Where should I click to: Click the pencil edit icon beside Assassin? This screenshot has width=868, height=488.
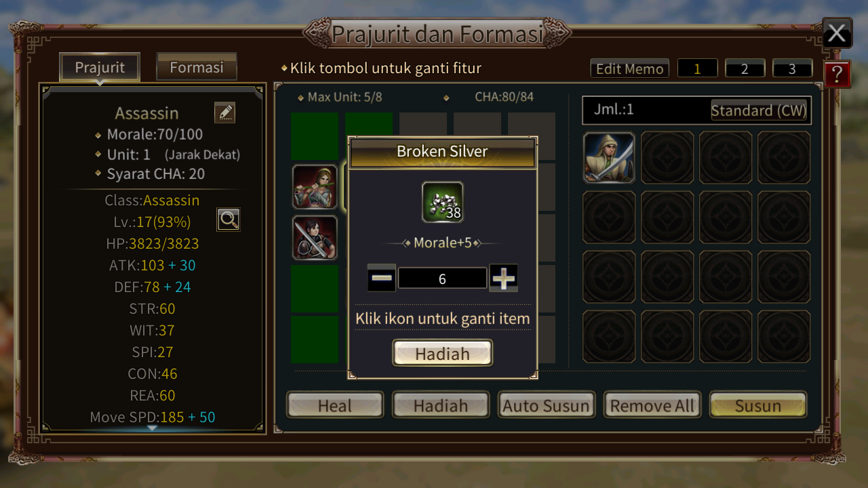point(224,113)
